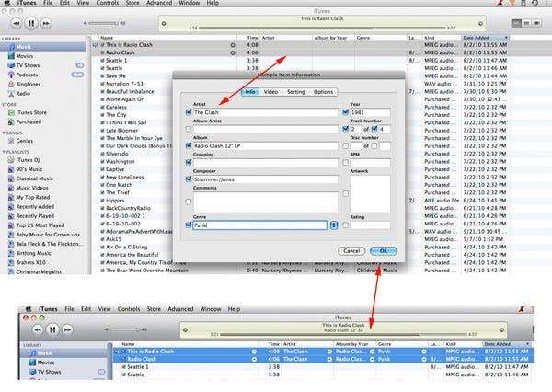The width and height of the screenshot is (552, 392).
Task: Click the next track button in upper window
Action: (x=46, y=24)
